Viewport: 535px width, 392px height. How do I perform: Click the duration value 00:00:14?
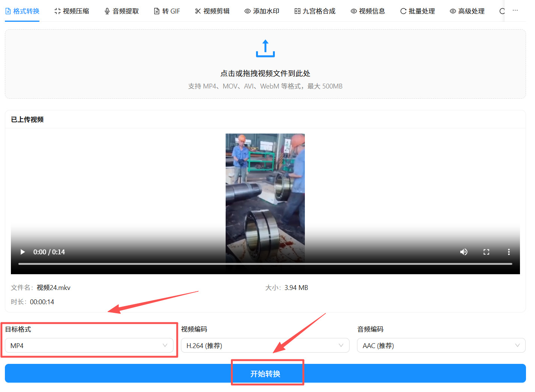[42, 302]
